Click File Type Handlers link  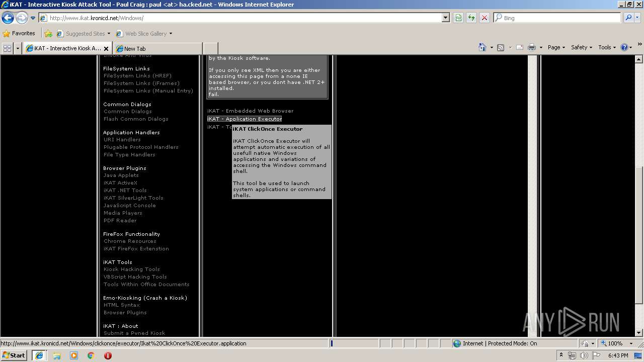point(129,155)
